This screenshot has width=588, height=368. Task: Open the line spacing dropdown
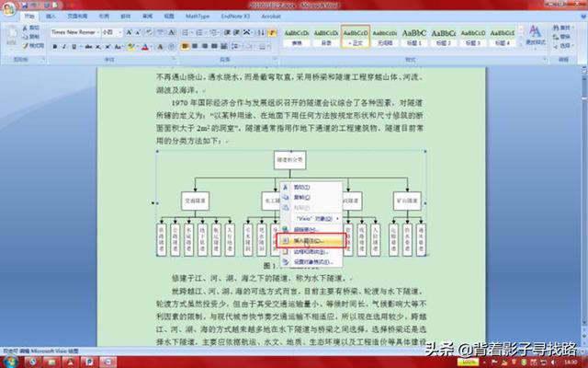237,47
